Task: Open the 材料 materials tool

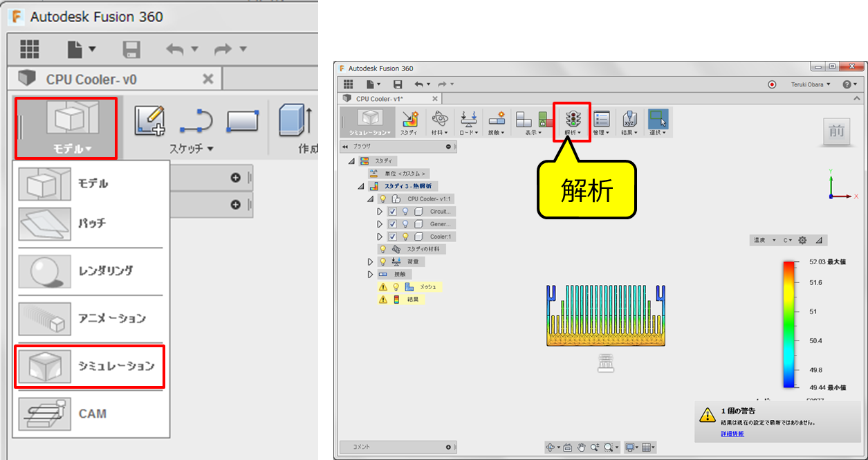Action: click(x=438, y=122)
